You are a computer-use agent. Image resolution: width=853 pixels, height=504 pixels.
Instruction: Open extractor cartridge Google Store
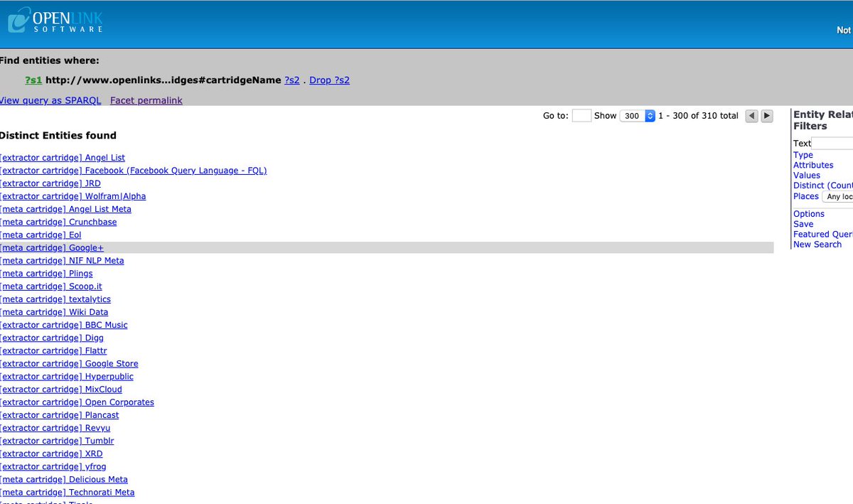pyautogui.click(x=69, y=363)
